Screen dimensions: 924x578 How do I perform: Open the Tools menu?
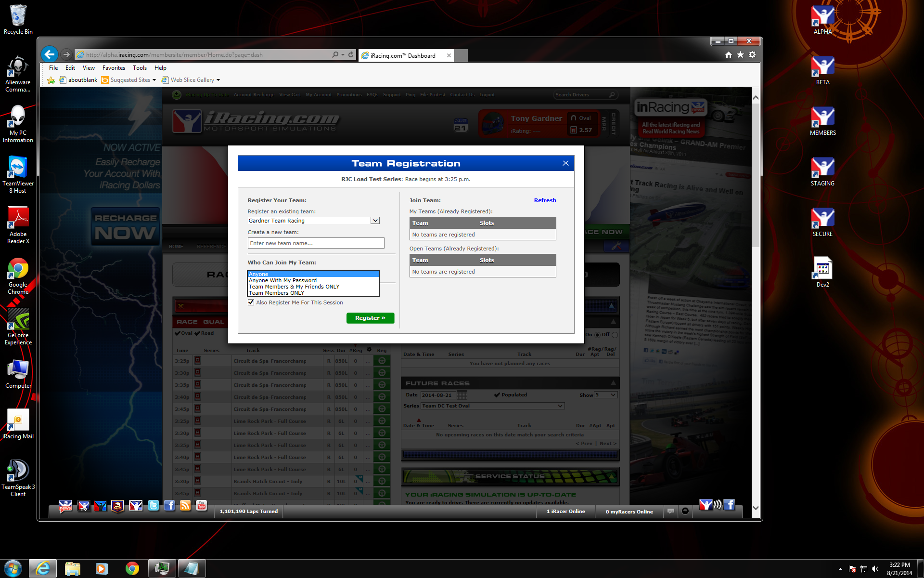(x=140, y=68)
